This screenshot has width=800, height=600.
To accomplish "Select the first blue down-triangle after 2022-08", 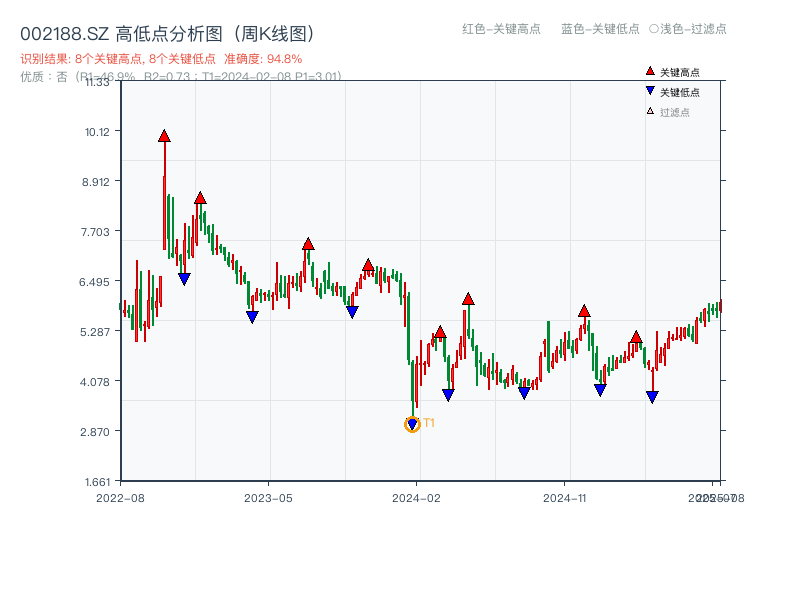I will coord(184,279).
